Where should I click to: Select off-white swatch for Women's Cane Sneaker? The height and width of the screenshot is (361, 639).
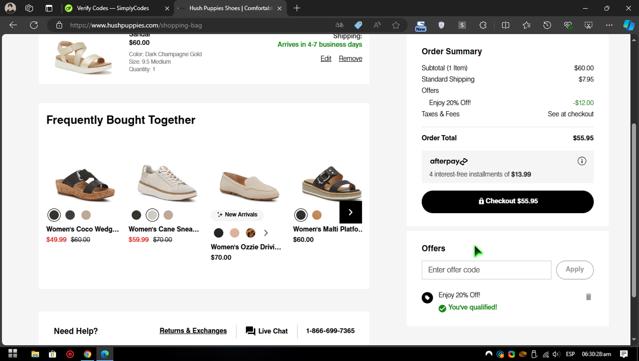152,215
